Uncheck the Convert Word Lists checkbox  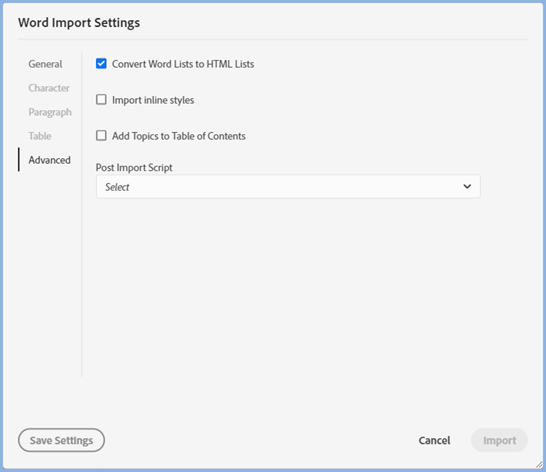[101, 64]
